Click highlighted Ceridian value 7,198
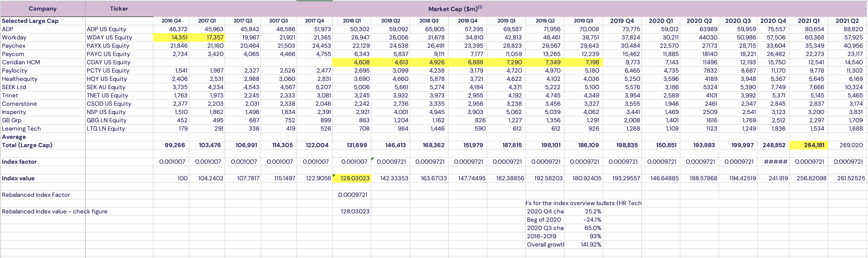 coord(584,62)
